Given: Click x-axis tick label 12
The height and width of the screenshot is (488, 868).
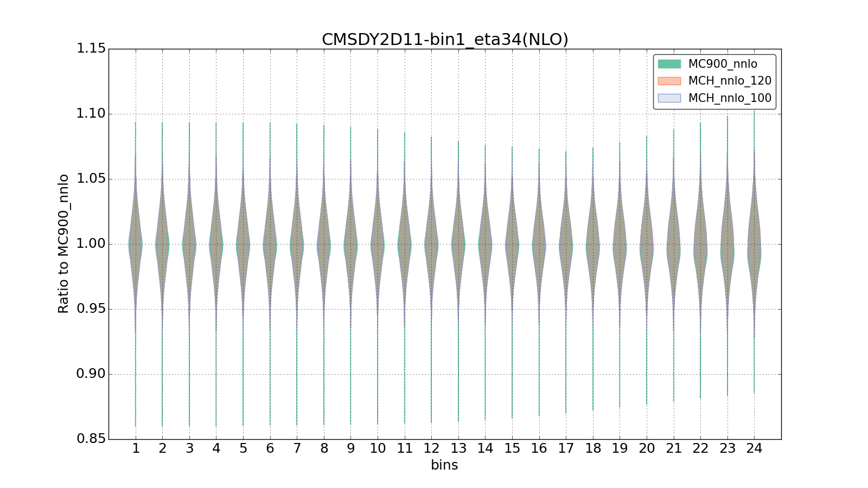Looking at the screenshot, I should [x=431, y=449].
